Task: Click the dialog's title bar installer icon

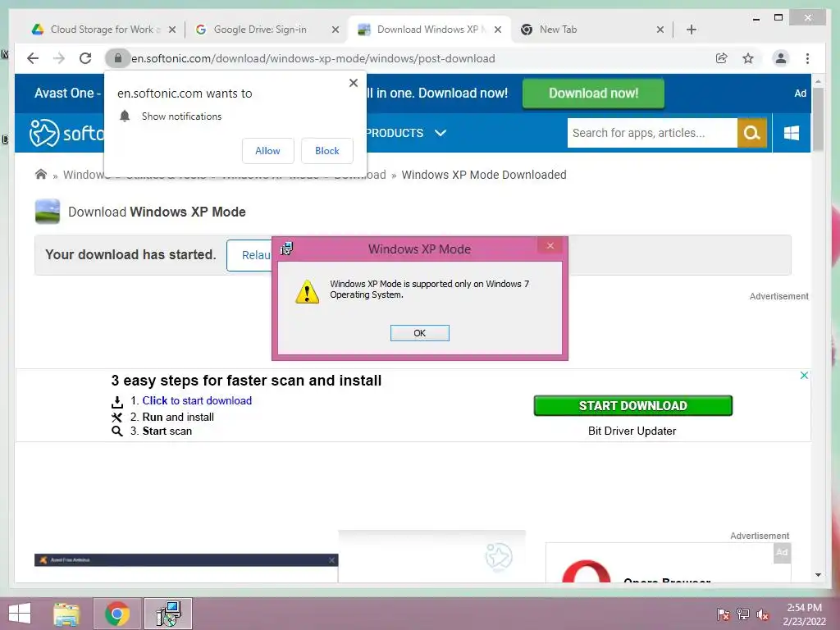Action: click(x=287, y=249)
